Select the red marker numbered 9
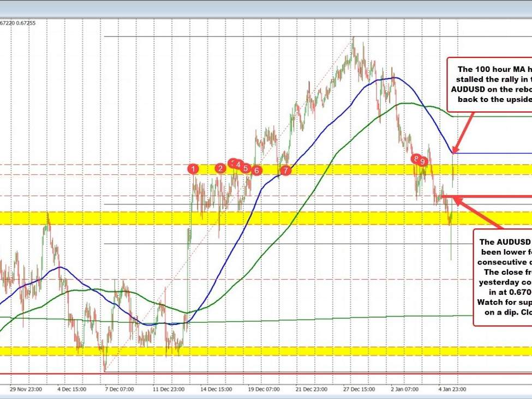532x399 pixels. point(423,161)
